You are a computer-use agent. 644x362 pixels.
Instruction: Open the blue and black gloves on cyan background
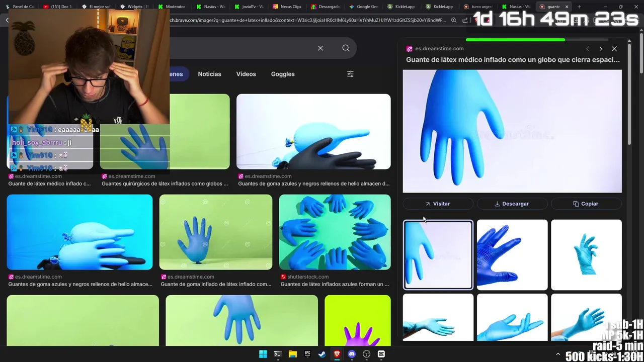tap(79, 232)
